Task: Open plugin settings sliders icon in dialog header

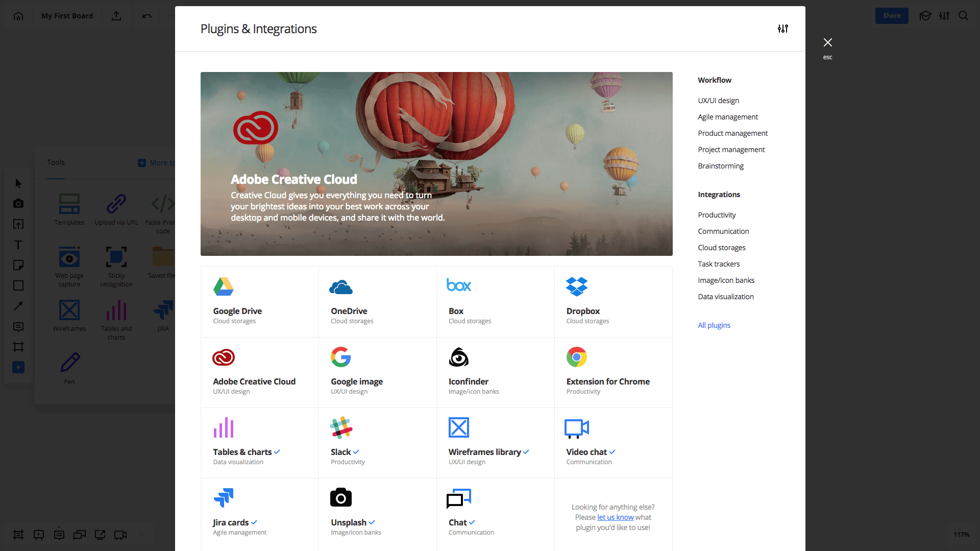Action: point(783,29)
